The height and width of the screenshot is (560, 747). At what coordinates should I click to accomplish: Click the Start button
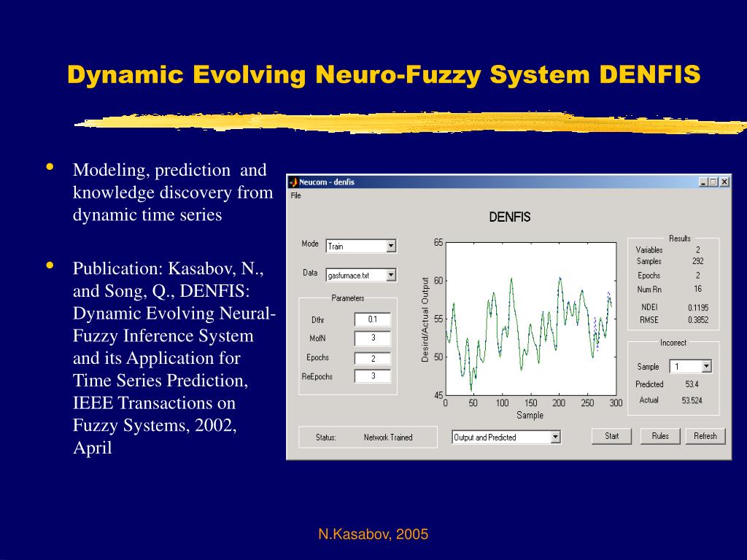(x=612, y=436)
